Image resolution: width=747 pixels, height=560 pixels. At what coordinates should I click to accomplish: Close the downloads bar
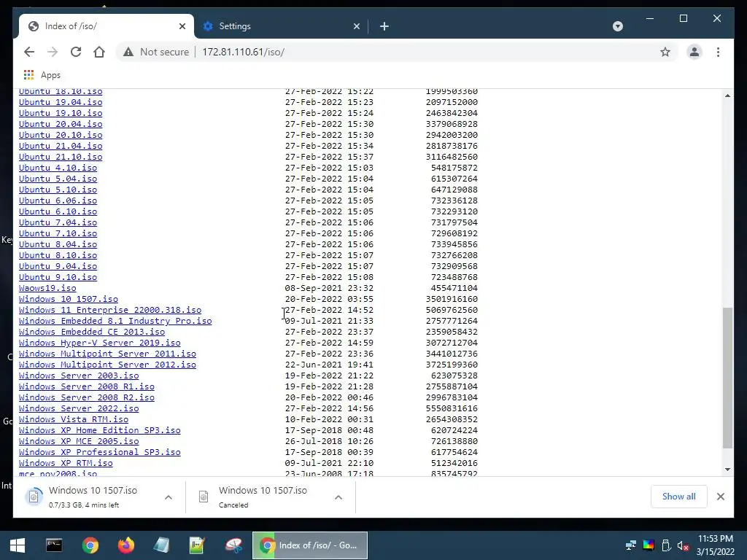[x=720, y=497]
